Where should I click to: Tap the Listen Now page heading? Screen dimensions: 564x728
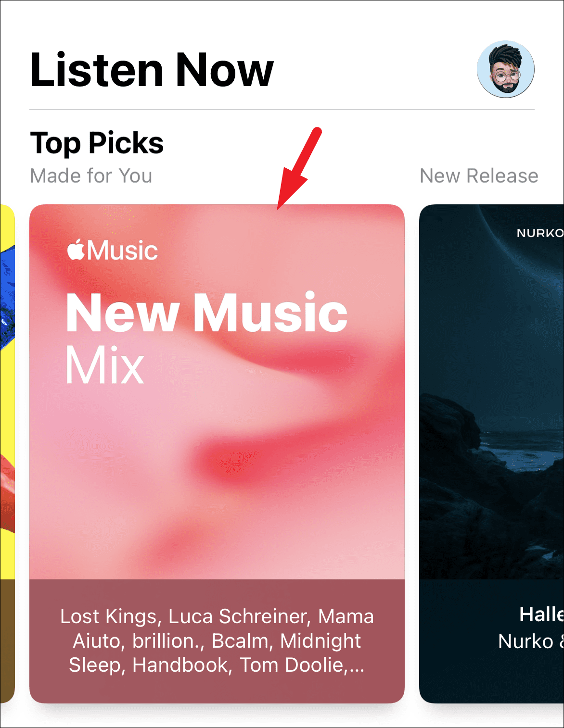point(152,70)
